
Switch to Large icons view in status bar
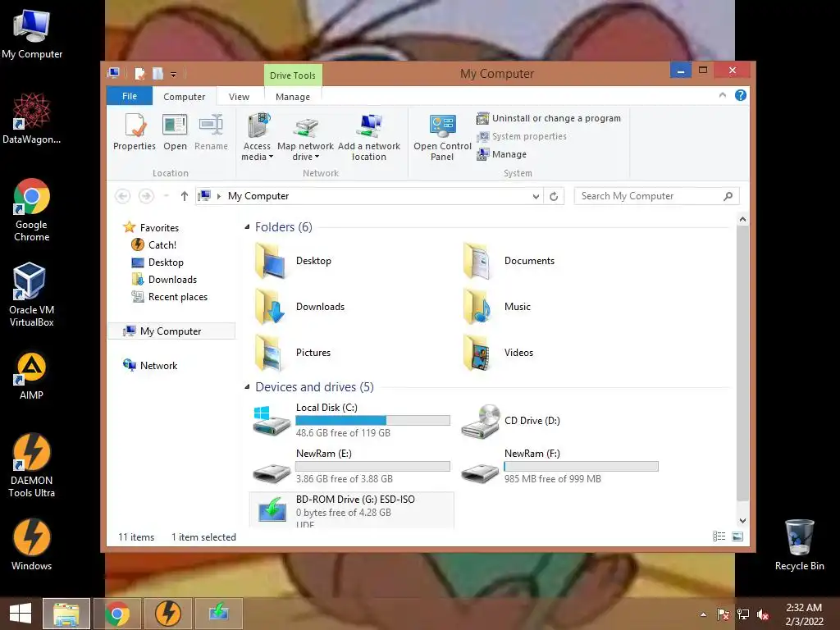click(x=737, y=536)
